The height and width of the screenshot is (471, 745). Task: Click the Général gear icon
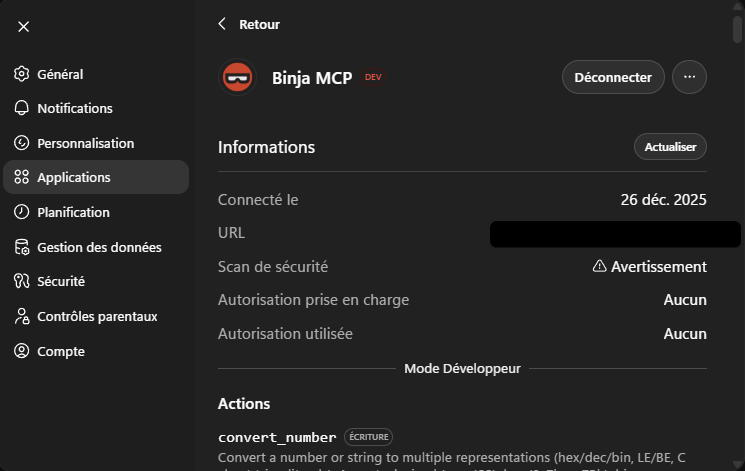pyautogui.click(x=21, y=74)
